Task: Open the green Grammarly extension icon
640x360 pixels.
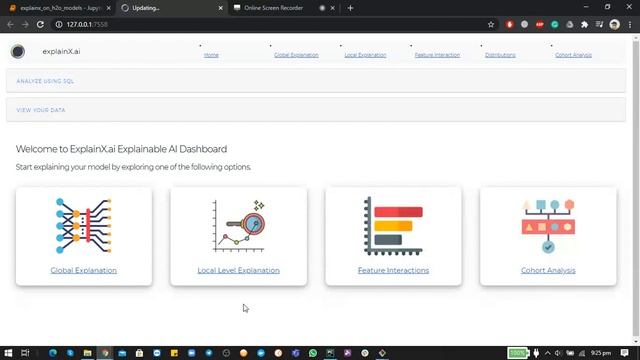Action: [x=555, y=24]
